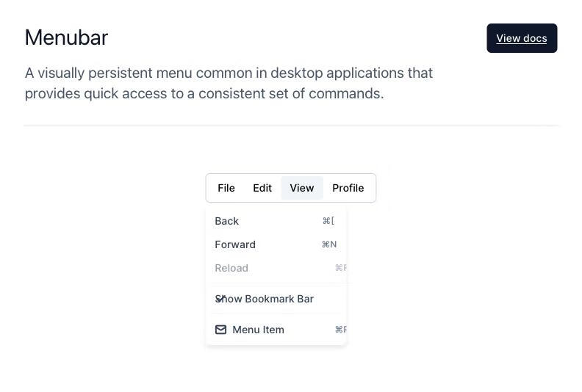Expand the Profile menu in the menubar

pyautogui.click(x=348, y=188)
